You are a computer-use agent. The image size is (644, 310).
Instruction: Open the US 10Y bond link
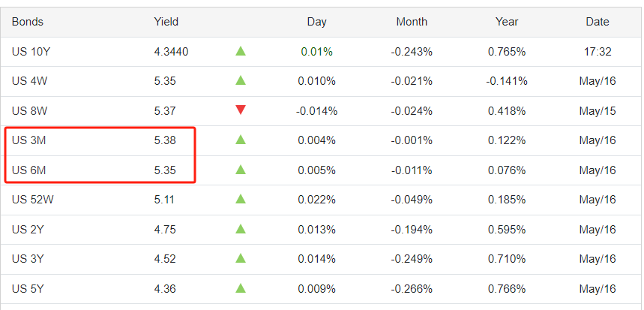click(30, 52)
